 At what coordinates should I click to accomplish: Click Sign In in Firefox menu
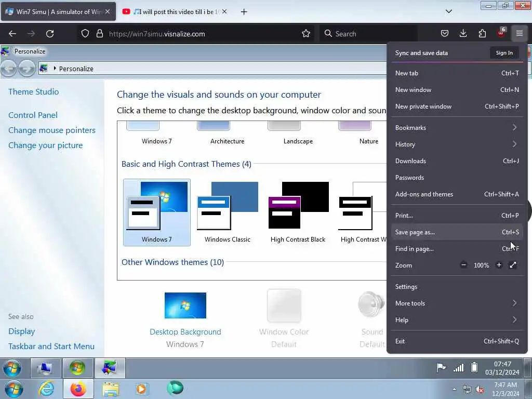coord(504,53)
